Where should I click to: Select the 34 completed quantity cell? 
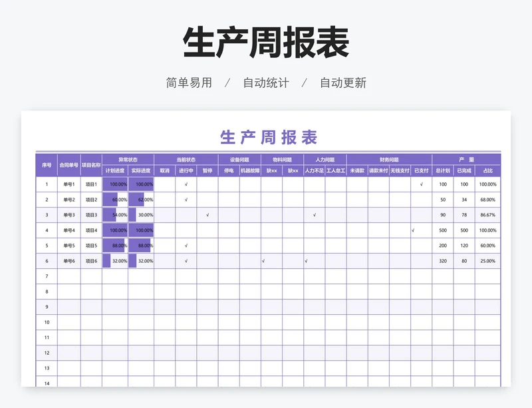464,200
